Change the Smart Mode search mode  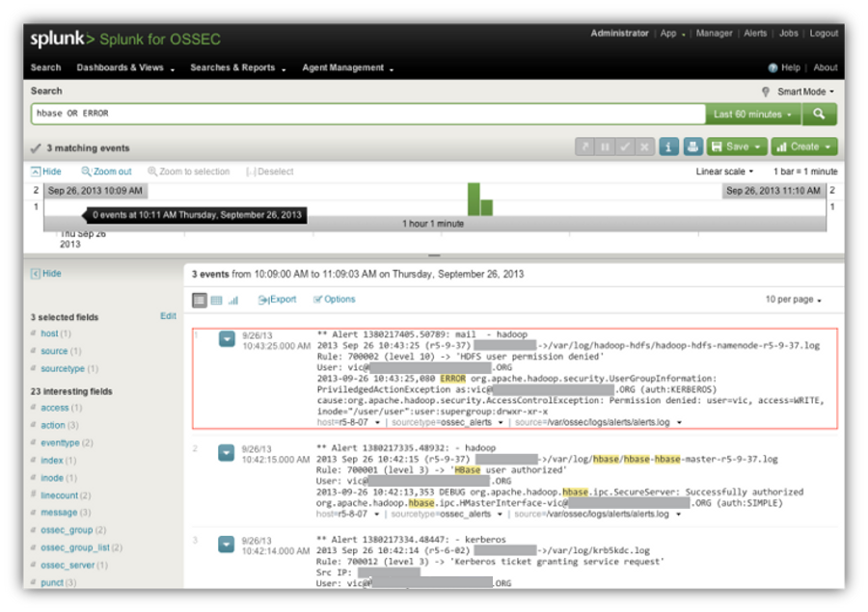(x=805, y=92)
